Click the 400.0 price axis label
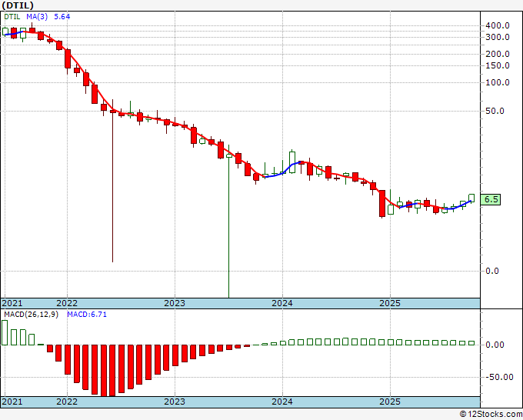 (x=498, y=25)
